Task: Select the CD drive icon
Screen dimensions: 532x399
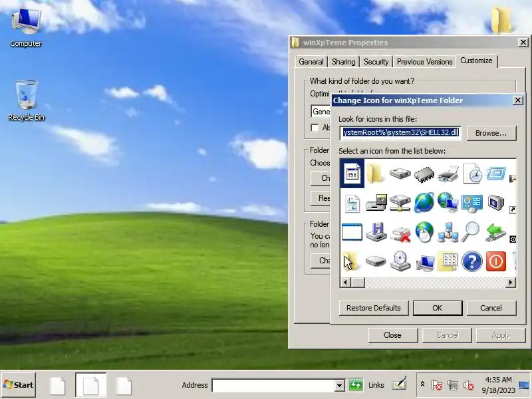Action: pos(400,261)
